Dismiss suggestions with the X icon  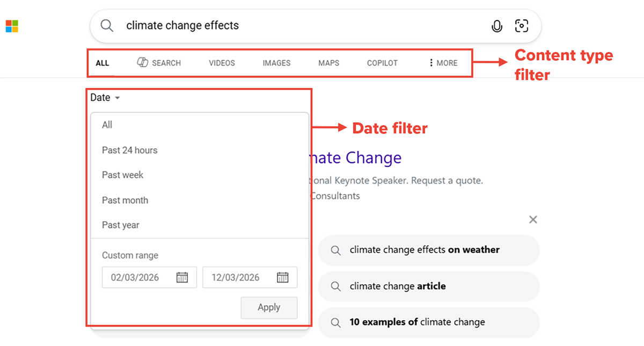[x=533, y=219]
